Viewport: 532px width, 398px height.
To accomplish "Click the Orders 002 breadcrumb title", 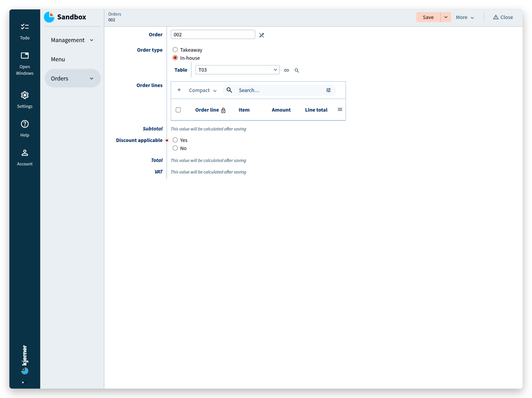I will (115, 17).
